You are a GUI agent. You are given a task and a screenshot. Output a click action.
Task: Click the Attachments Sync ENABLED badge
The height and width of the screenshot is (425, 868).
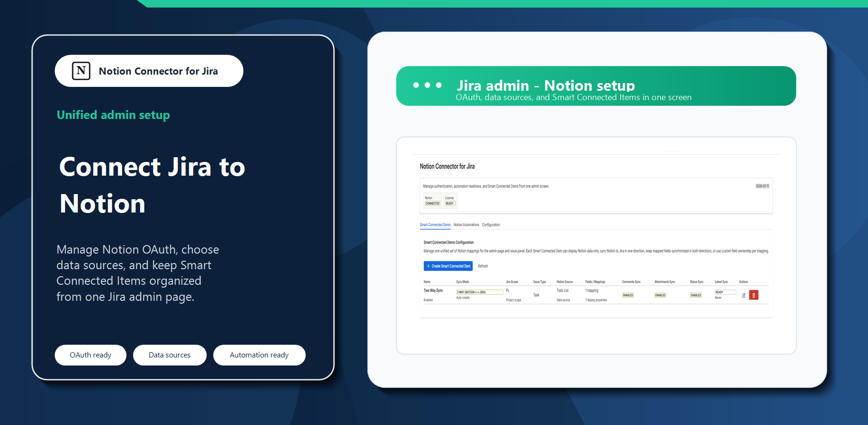coord(660,295)
